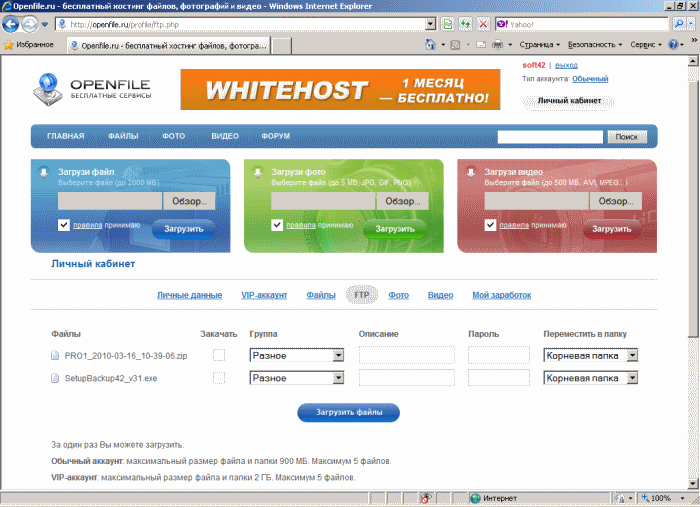Click the popup blocker icon in status bar
Screen dimensions: 700x507
[x=425, y=498]
